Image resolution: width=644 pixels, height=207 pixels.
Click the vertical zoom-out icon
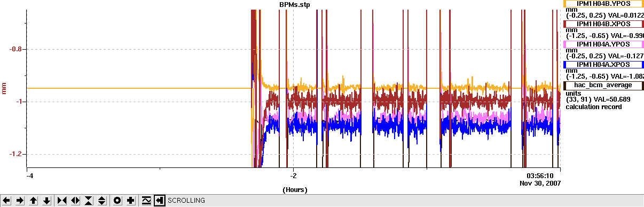point(102,201)
